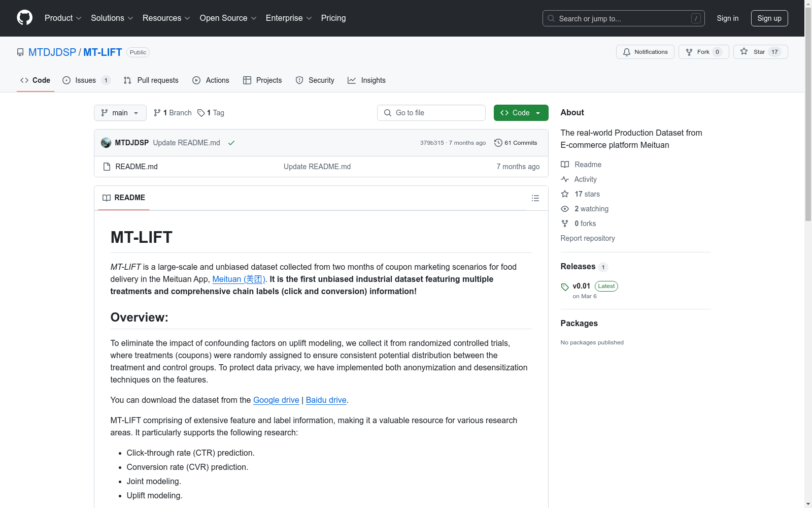Image resolution: width=812 pixels, height=508 pixels.
Task: Star the MT-LIFT repository
Action: tap(760, 52)
